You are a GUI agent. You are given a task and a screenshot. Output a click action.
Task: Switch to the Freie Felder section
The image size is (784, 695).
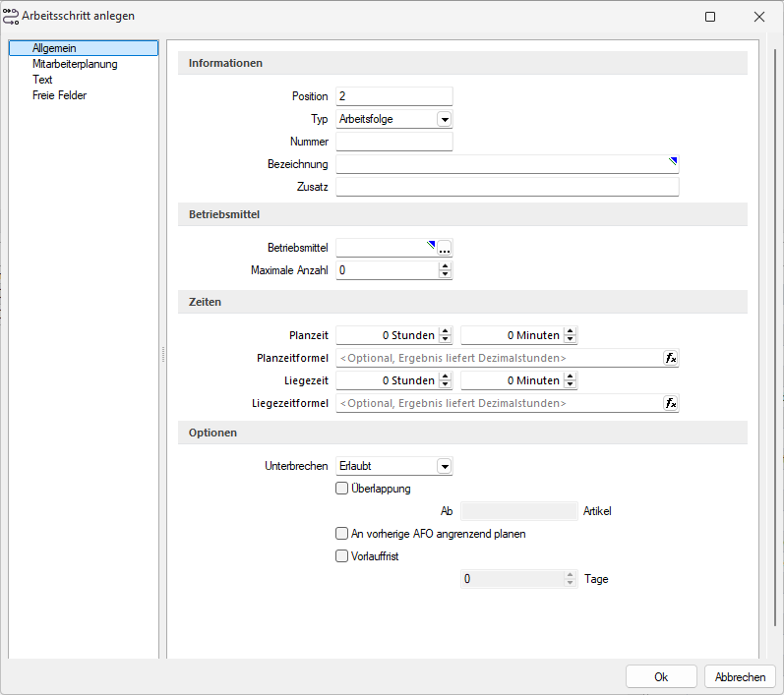pos(59,95)
